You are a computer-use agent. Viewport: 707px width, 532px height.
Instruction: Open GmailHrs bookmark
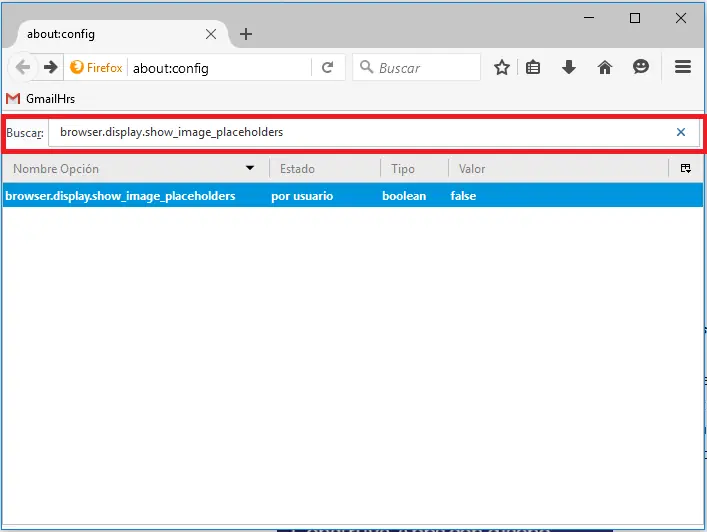click(41, 98)
